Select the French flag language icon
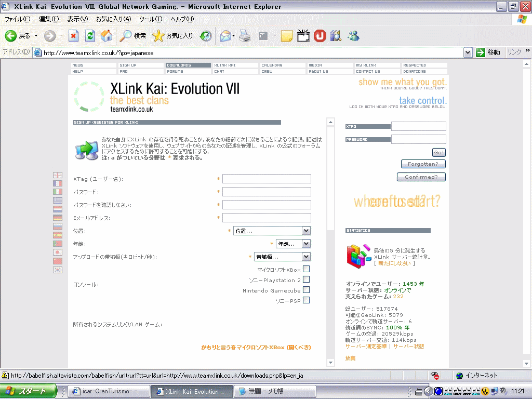532x399 pixels. click(x=58, y=183)
